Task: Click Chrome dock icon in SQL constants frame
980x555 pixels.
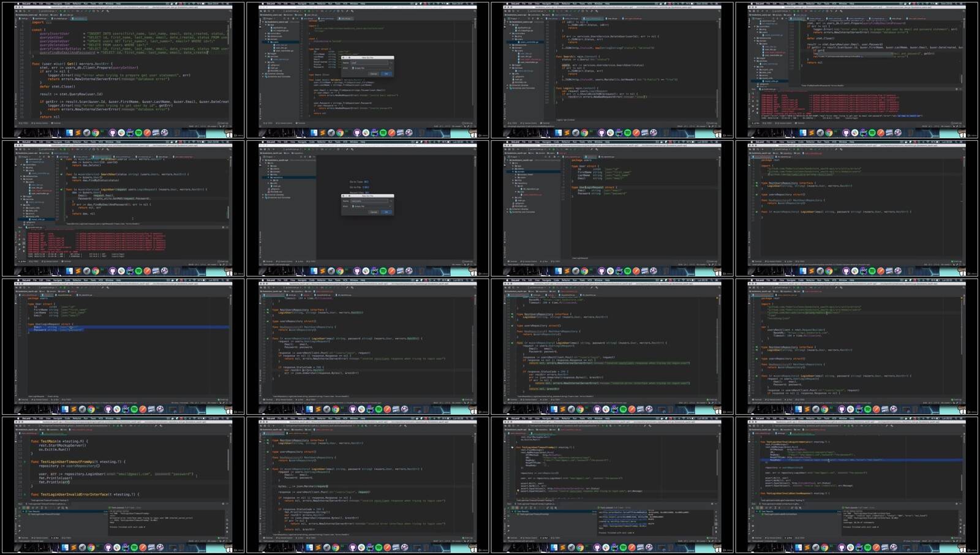Action: pos(96,132)
